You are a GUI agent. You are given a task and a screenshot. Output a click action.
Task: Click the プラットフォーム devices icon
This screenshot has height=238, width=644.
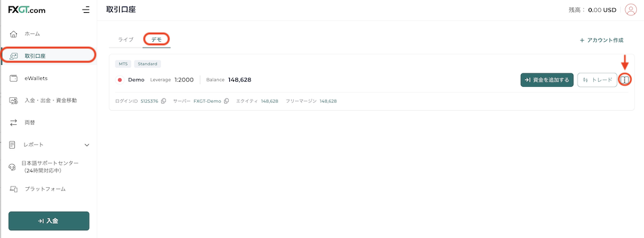(14, 189)
